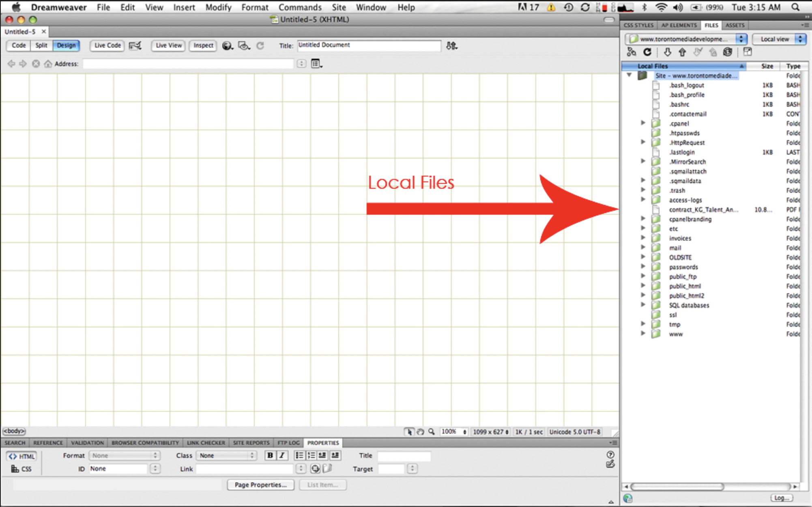Viewport: 812px width, 507px height.
Task: Click the Refresh icon in Files panel
Action: (647, 52)
